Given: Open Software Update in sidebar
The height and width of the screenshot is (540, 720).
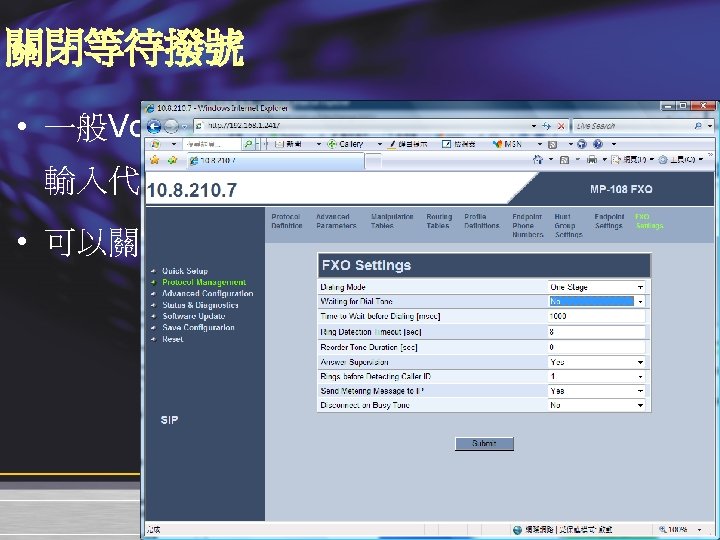Looking at the screenshot, I should click(x=193, y=316).
